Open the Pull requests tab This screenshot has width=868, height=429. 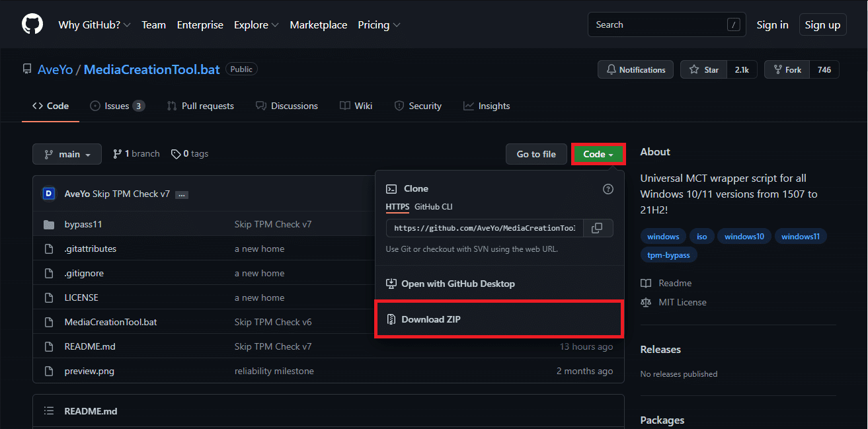200,106
